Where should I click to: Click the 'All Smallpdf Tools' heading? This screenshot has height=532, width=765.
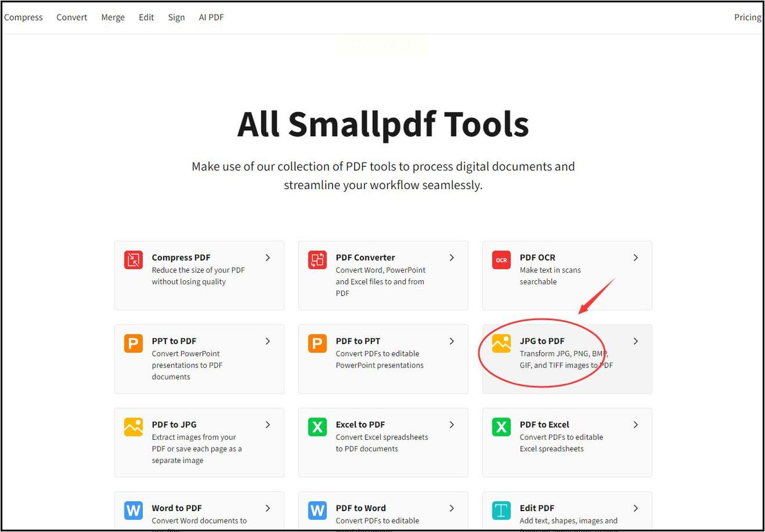coord(383,124)
